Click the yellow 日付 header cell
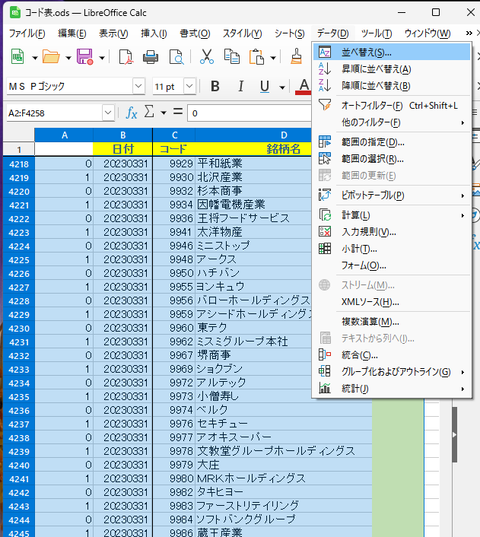Image resolution: width=480 pixels, height=537 pixels. pyautogui.click(x=123, y=149)
